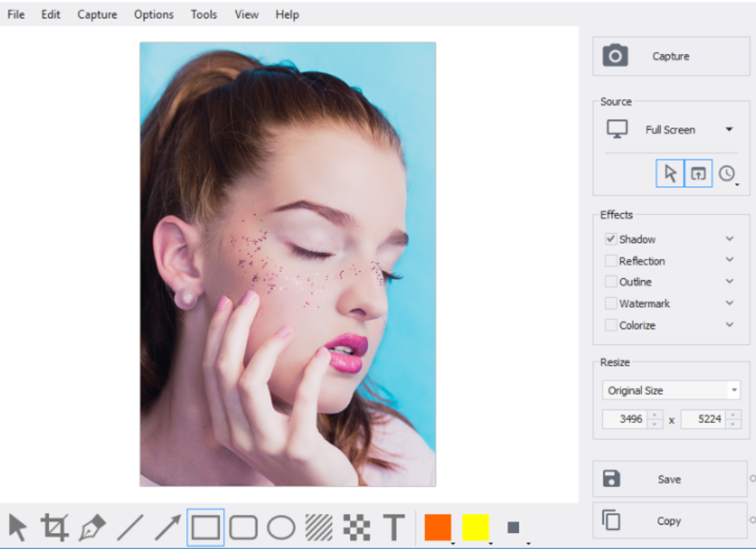Open the orange color dropdown arrow

click(x=453, y=543)
